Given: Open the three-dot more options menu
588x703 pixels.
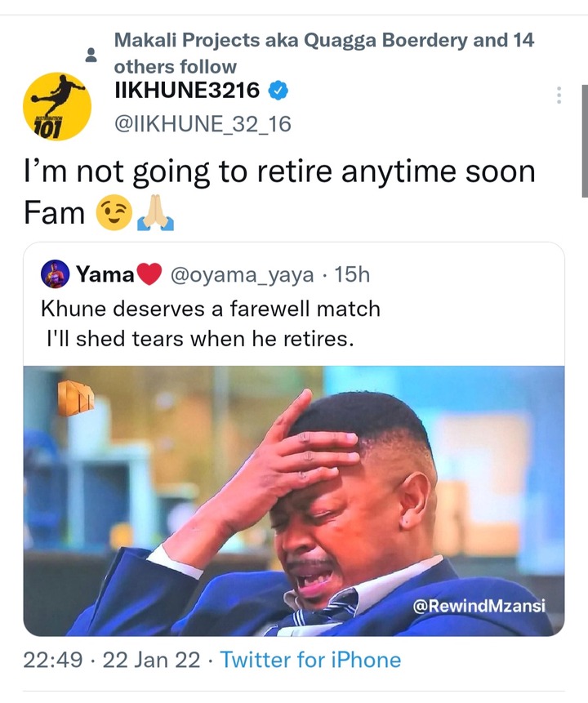Looking at the screenshot, I should coord(559,95).
